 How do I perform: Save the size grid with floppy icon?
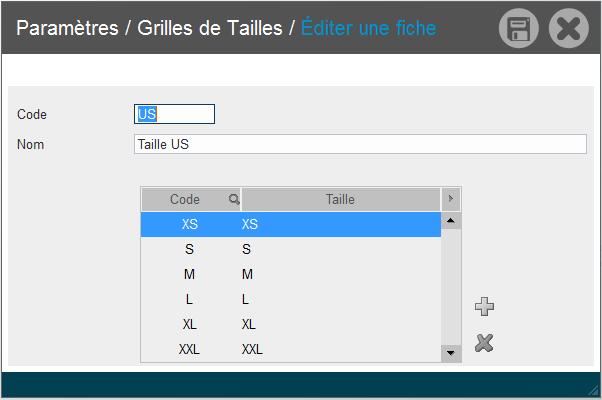(519, 28)
